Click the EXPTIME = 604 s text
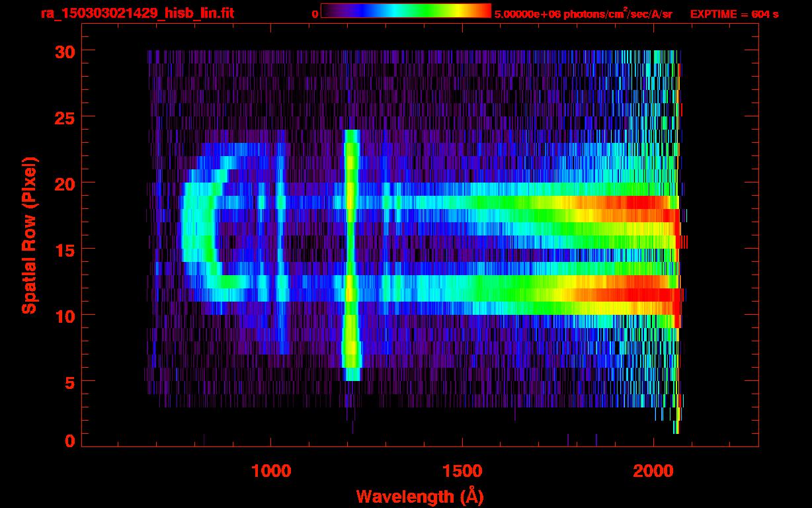This screenshot has width=812, height=508. tap(734, 14)
